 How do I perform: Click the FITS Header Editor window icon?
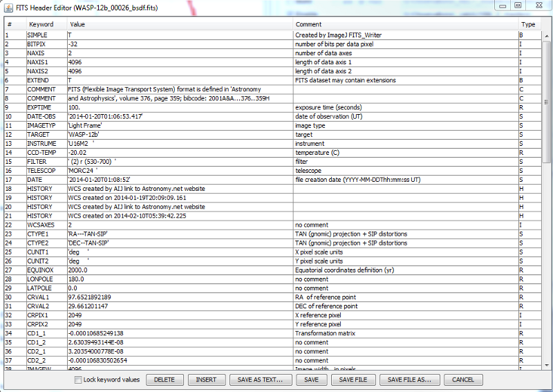coord(8,6)
